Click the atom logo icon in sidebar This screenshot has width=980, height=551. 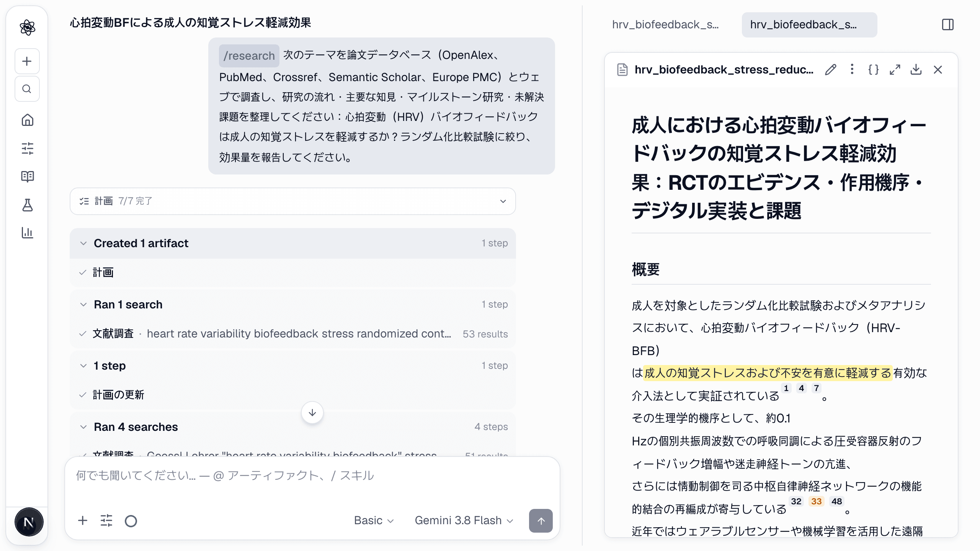coord(27,28)
